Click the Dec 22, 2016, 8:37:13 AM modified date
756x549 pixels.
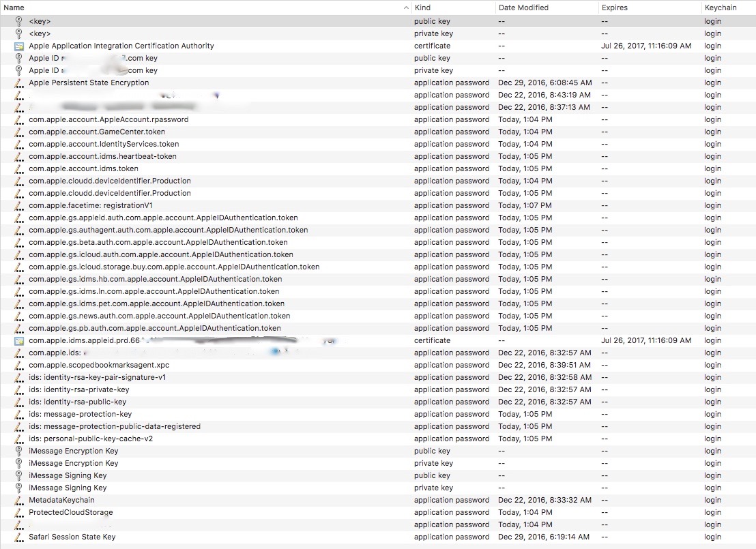[x=544, y=108]
